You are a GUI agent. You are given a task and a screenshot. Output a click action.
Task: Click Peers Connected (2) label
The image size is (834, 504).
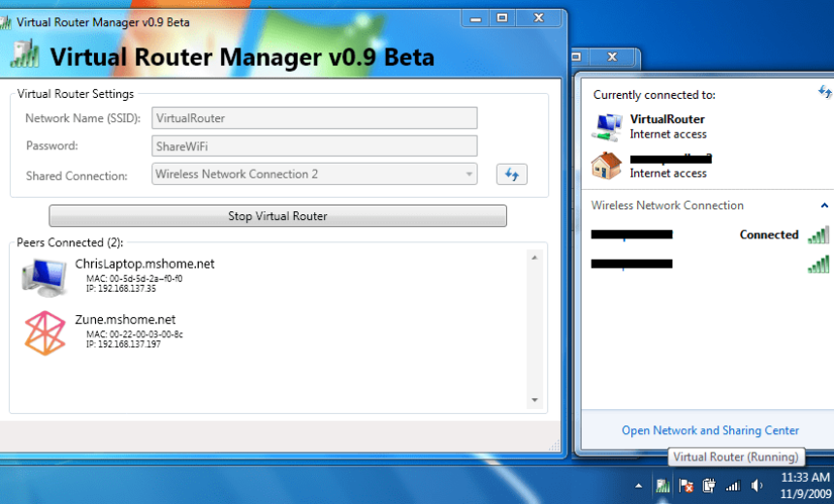(x=70, y=242)
